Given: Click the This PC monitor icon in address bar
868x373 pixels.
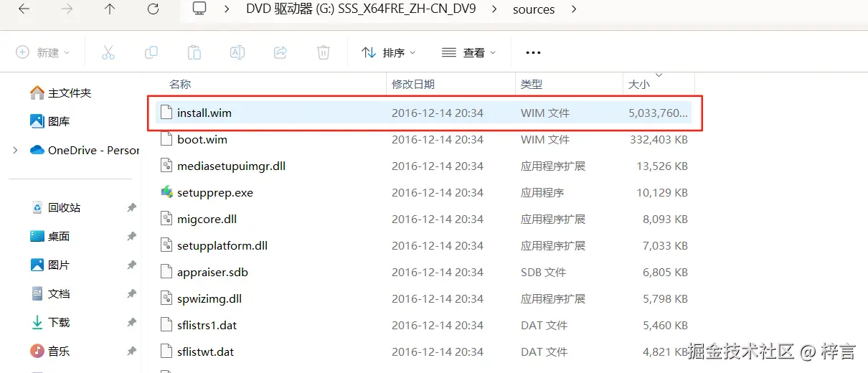Looking at the screenshot, I should pos(199,9).
